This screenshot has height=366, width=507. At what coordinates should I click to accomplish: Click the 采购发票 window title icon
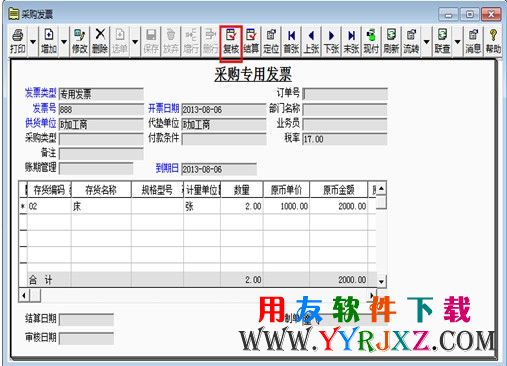click(x=13, y=14)
